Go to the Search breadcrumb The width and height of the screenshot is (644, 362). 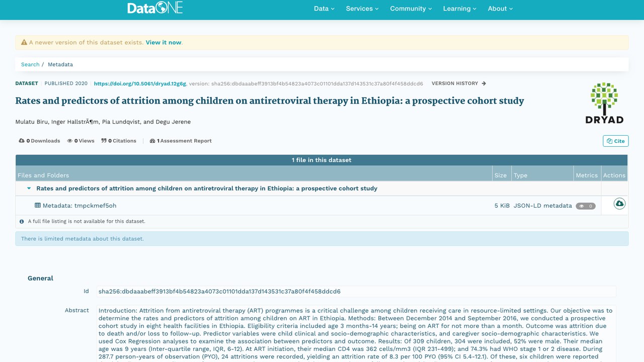30,64
